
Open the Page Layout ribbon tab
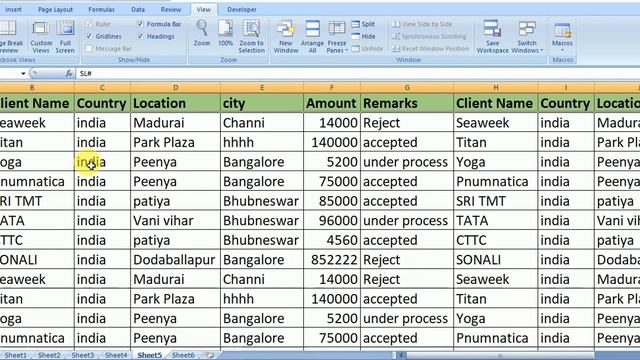55,9
